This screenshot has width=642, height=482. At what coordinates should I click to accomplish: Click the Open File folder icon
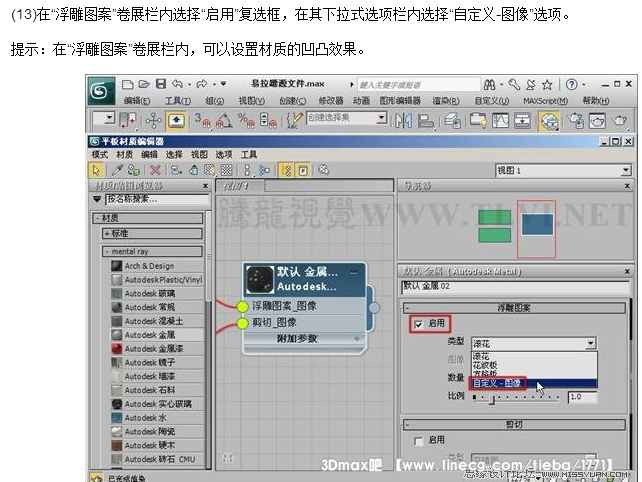click(x=144, y=84)
